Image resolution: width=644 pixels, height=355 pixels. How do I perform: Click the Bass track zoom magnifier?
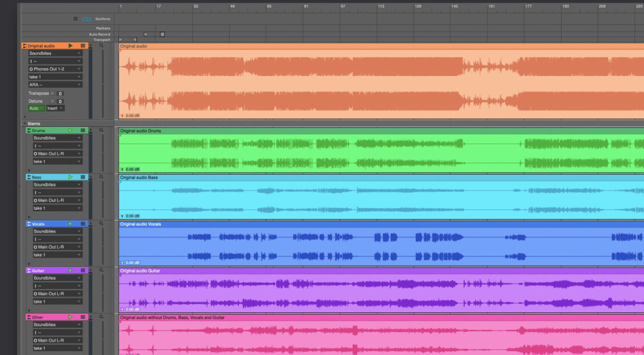click(101, 177)
